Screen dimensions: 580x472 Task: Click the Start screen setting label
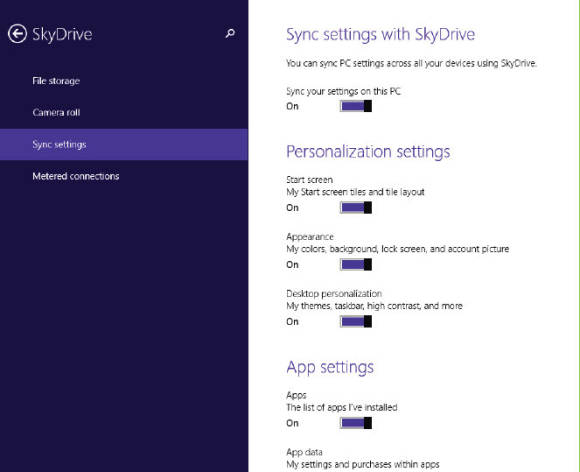coord(310,180)
